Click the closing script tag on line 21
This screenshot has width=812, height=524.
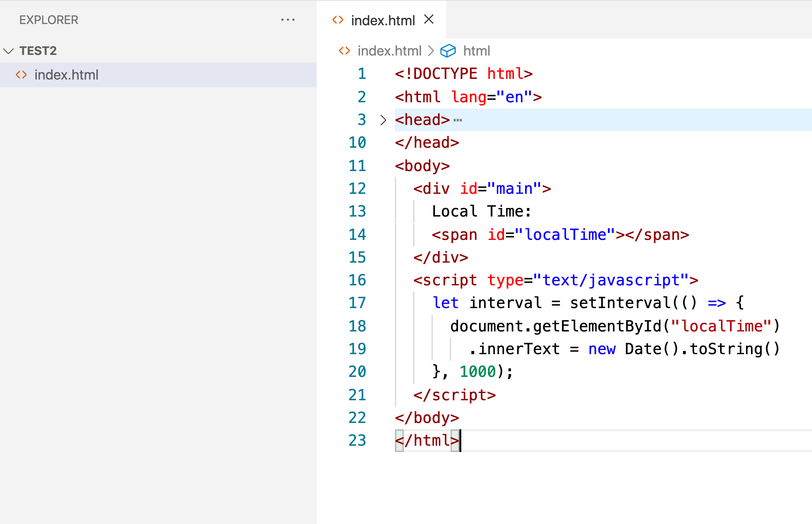click(455, 396)
